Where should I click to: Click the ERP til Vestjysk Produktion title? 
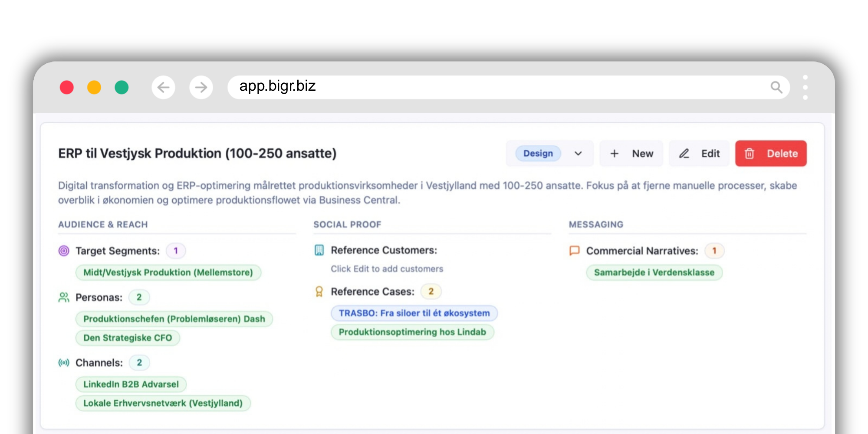click(197, 154)
